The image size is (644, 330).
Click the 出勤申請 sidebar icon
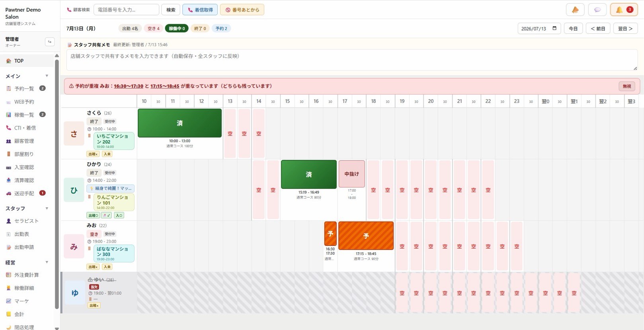[8, 247]
